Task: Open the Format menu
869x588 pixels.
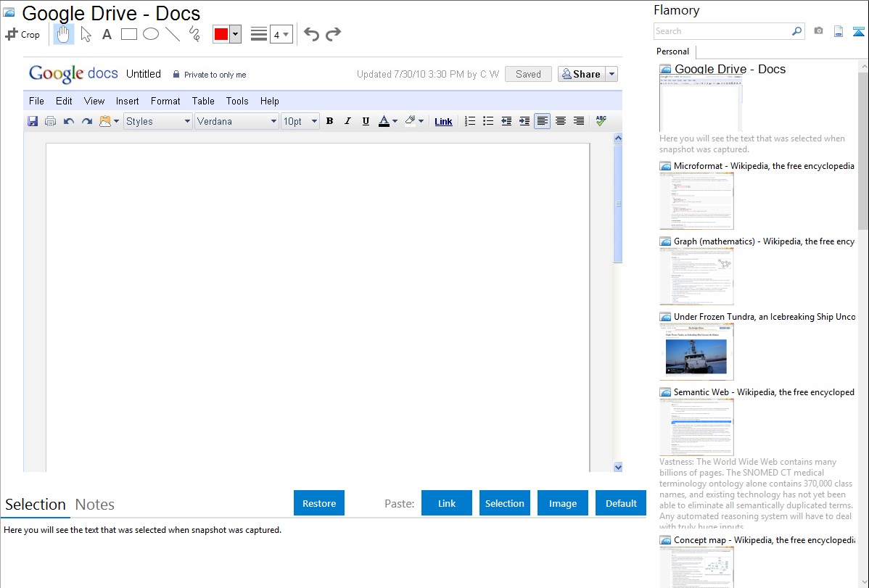Action: (x=165, y=101)
